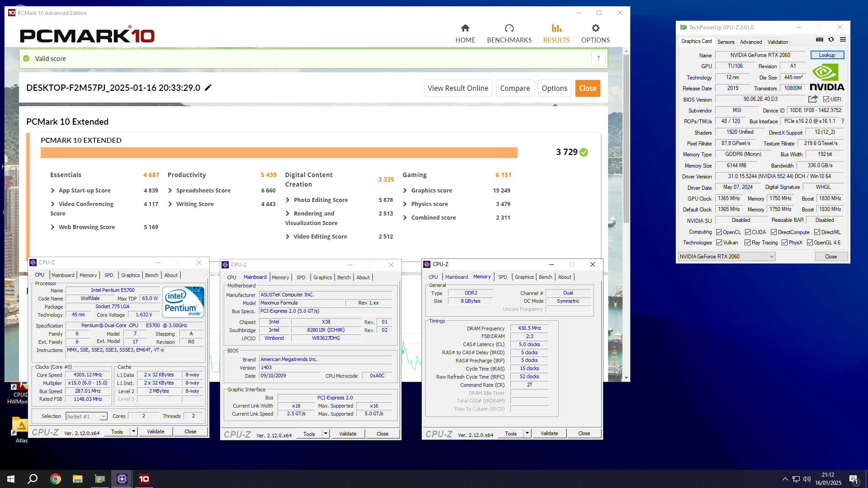Screen dimensions: 868x488
Task: Switch to PCMark 10 taskbar icon
Action: pos(144,479)
